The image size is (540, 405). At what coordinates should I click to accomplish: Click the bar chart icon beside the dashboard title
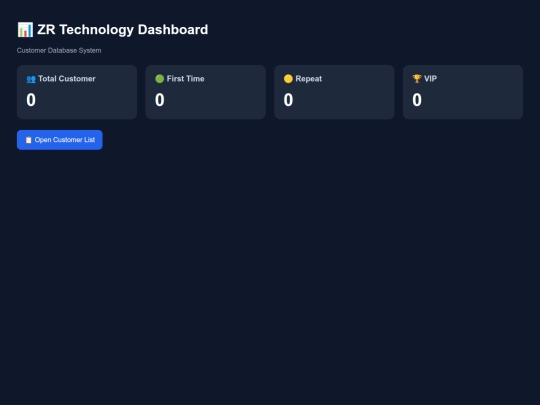coord(25,30)
